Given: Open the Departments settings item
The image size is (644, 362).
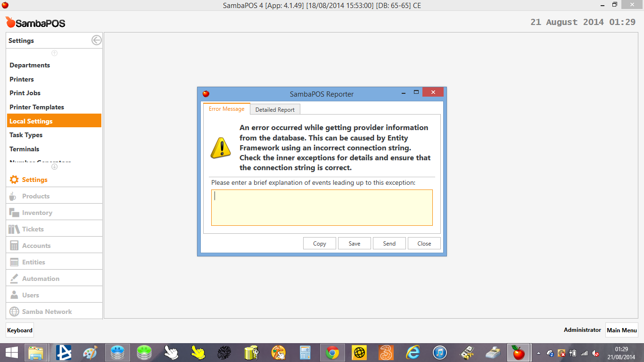Looking at the screenshot, I should point(54,65).
